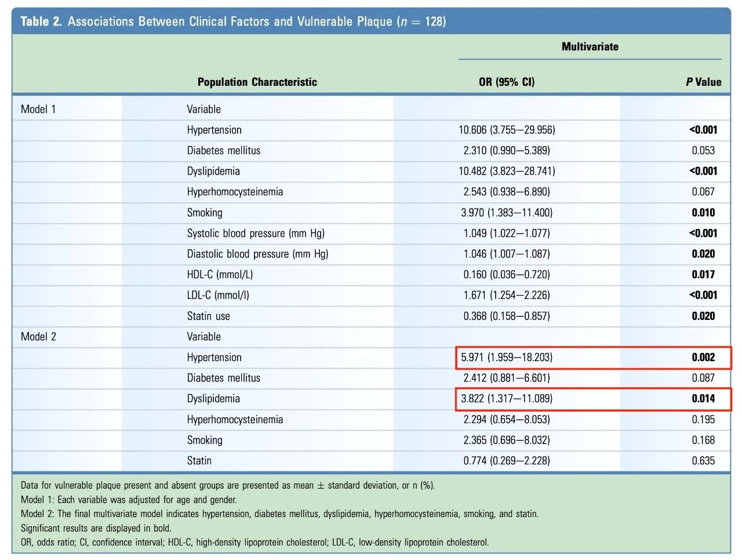The height and width of the screenshot is (560, 742).
Task: Click the footnote beginning 'Model 1: Each variable'
Action: 129,500
